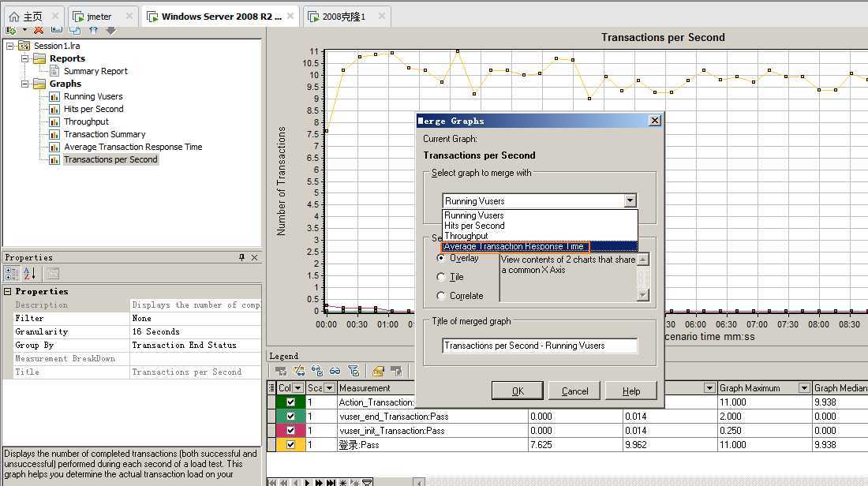Select the Overlay merge type radio button
The image size is (868, 486).
coord(440,258)
